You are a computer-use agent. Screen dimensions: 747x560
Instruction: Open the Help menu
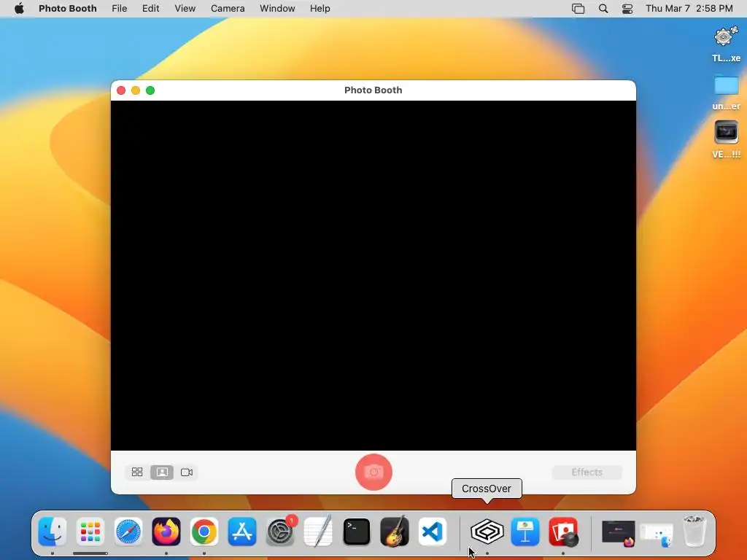[x=320, y=9]
